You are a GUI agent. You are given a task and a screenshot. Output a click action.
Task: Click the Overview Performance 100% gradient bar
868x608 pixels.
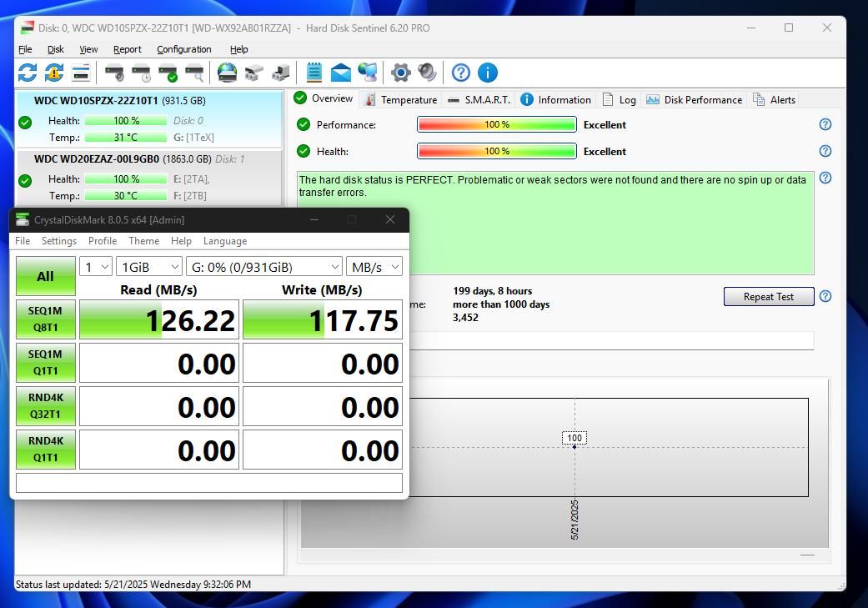tap(497, 124)
